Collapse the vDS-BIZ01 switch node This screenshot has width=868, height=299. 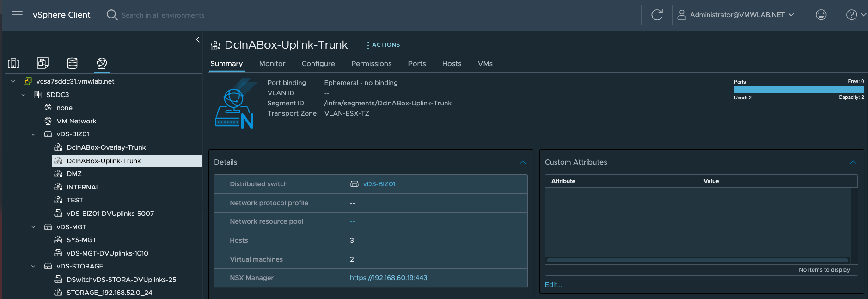[x=33, y=134]
